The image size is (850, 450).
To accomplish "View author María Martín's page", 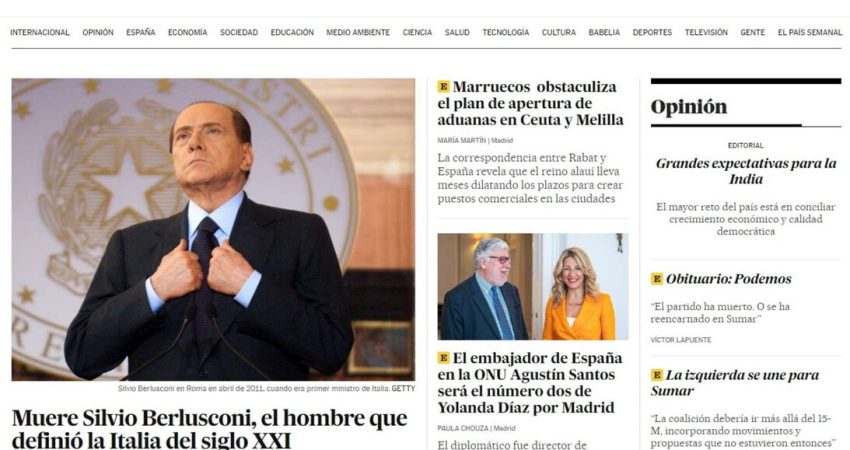I will click(x=462, y=140).
